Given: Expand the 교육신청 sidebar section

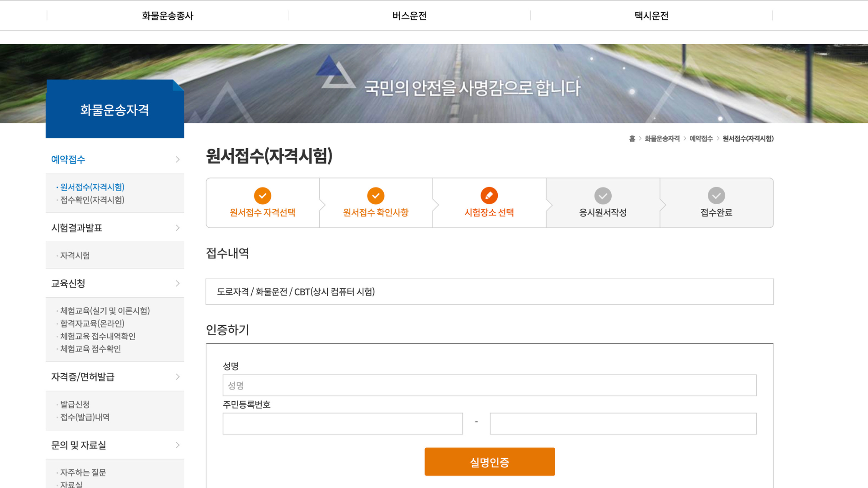Looking at the screenshot, I should click(178, 284).
